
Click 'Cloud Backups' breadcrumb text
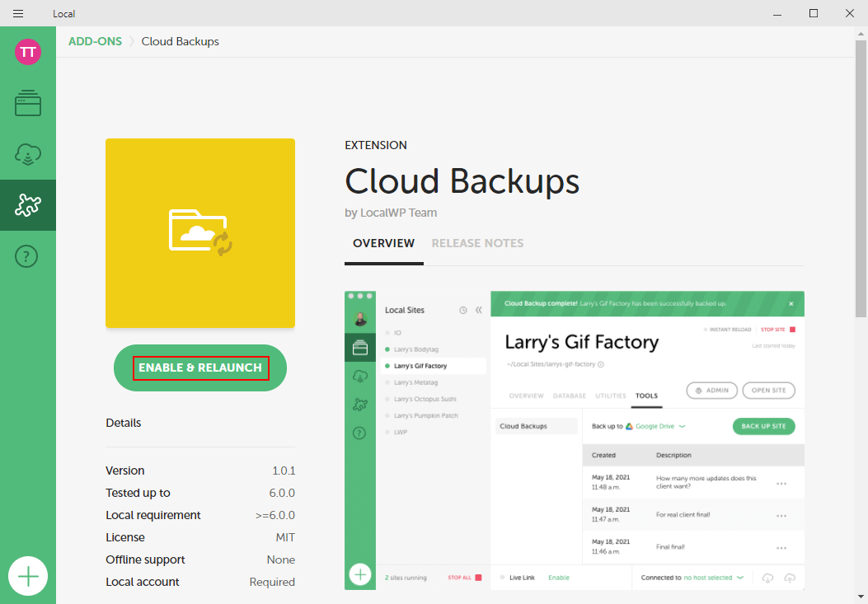(x=180, y=41)
